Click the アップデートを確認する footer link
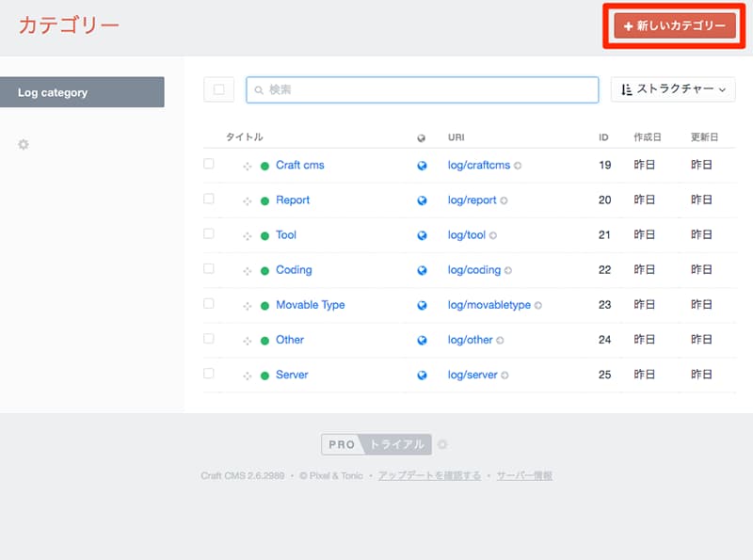753x560 pixels. 429,476
